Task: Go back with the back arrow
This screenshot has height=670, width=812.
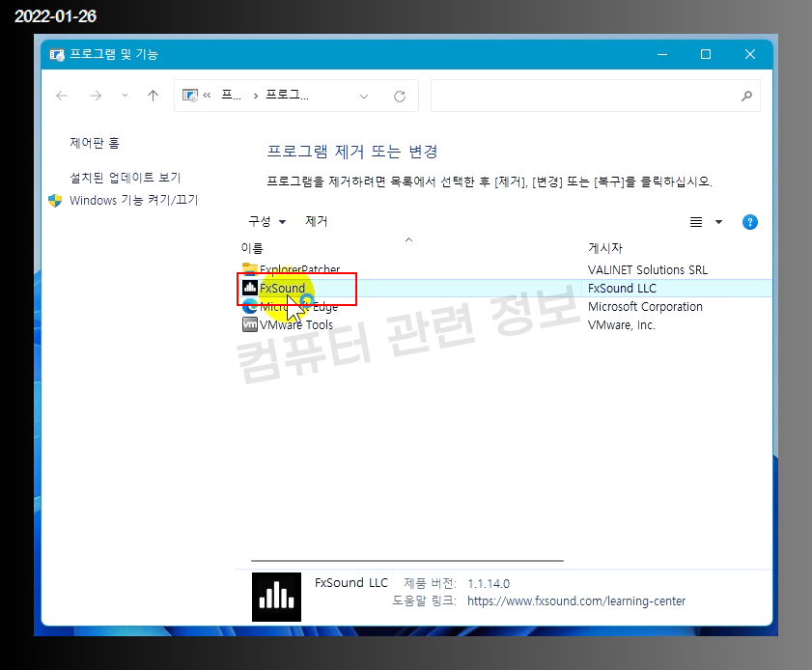Action: [62, 96]
